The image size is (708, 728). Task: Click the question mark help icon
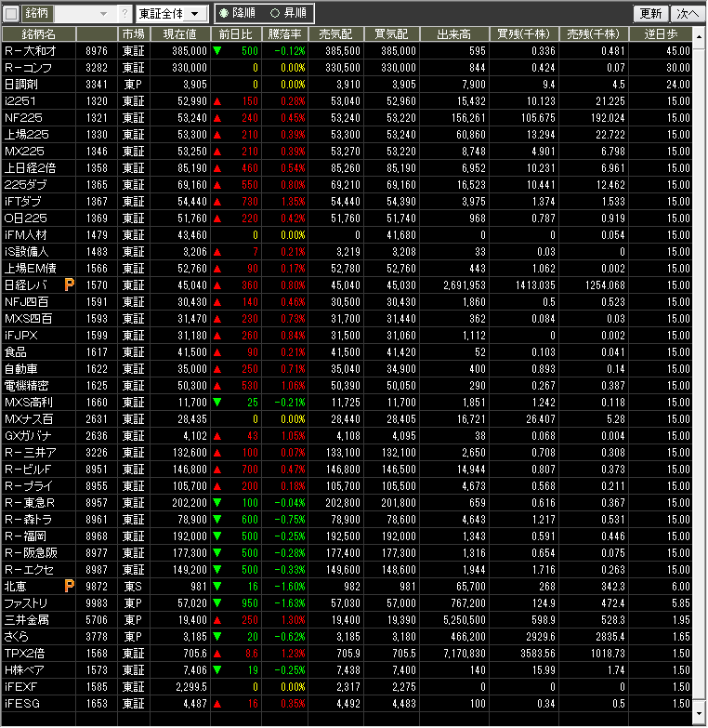125,14
